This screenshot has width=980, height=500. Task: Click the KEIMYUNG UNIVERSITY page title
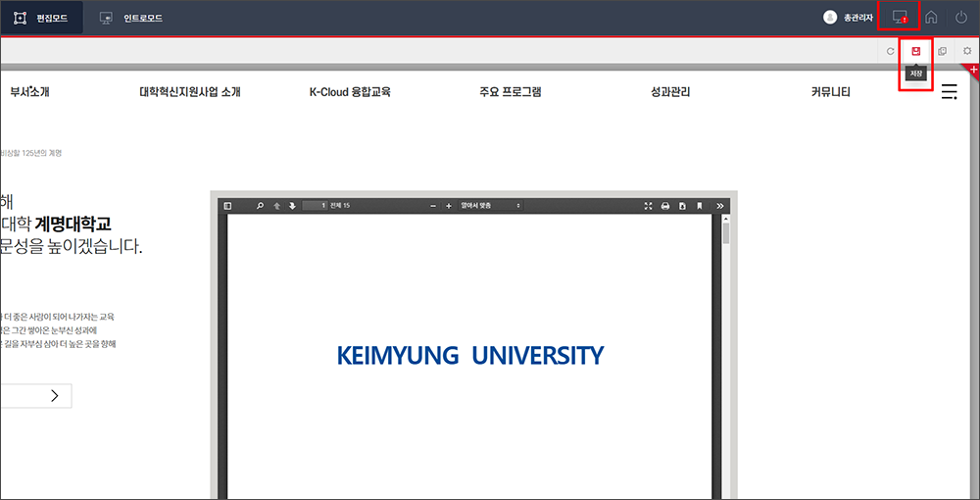tap(470, 356)
